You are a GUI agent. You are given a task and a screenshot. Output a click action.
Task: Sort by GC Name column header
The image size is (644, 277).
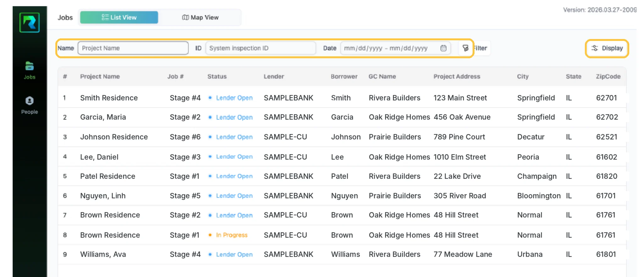(382, 76)
